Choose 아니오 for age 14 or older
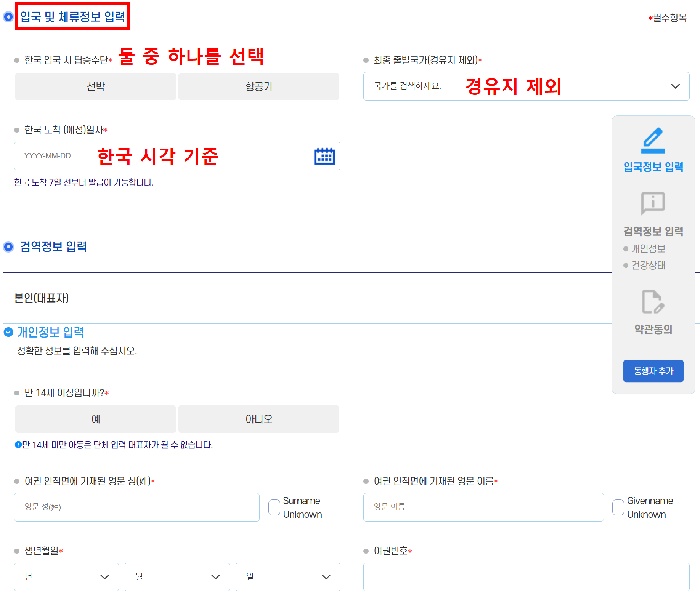 pyautogui.click(x=259, y=419)
